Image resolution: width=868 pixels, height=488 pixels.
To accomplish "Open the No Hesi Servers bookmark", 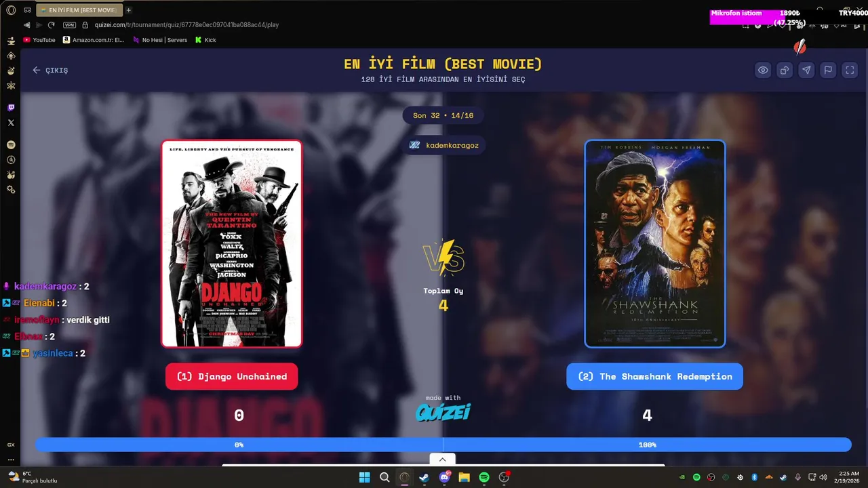I will click(x=160, y=40).
